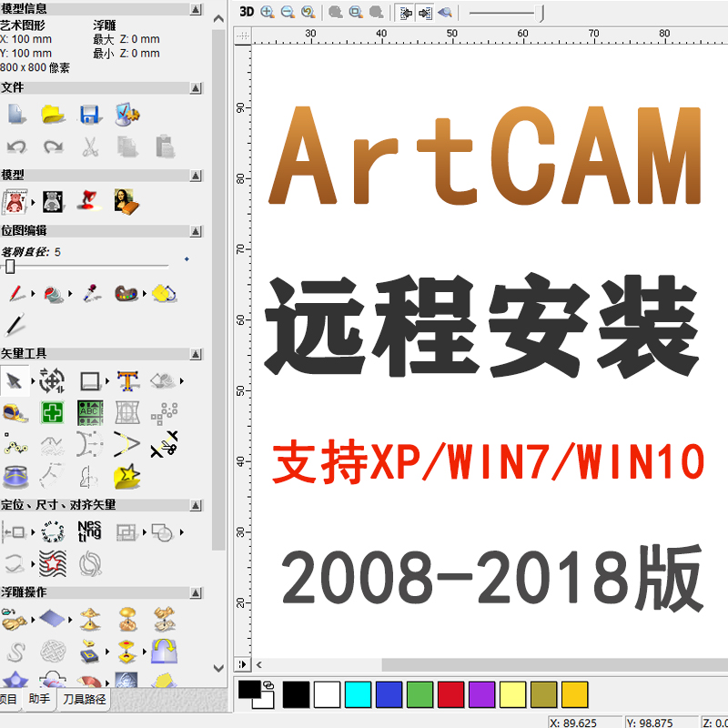Save the model with the floppy disk icon

[89, 115]
